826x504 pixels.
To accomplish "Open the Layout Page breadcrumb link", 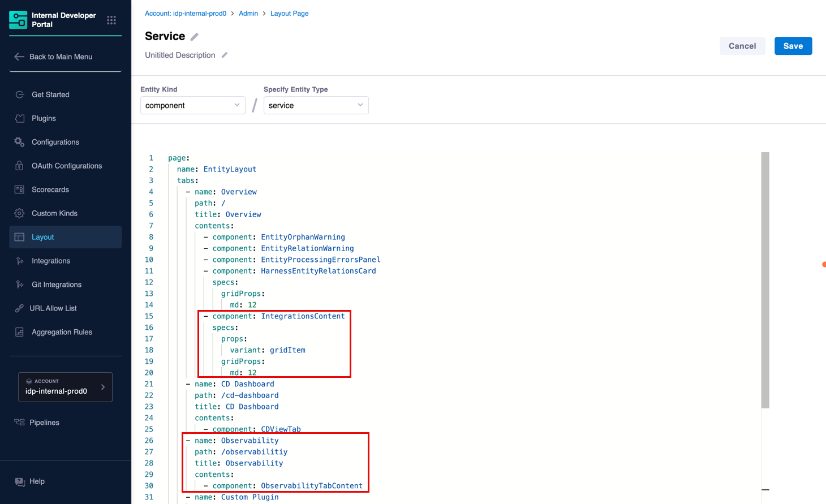I will pyautogui.click(x=290, y=13).
